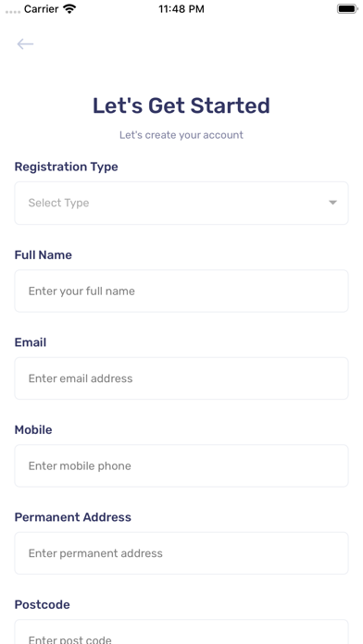Tap the Postcode input field
Viewport: 363px width, 644px height.
click(x=181, y=632)
